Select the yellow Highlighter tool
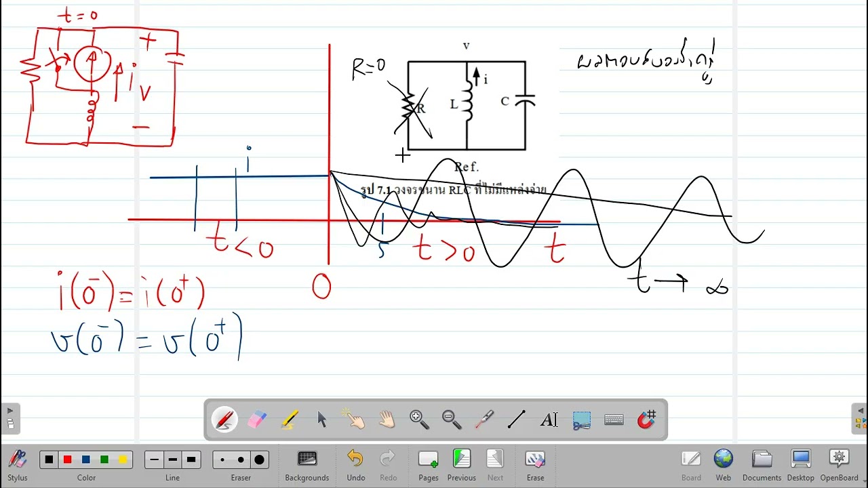 [290, 420]
